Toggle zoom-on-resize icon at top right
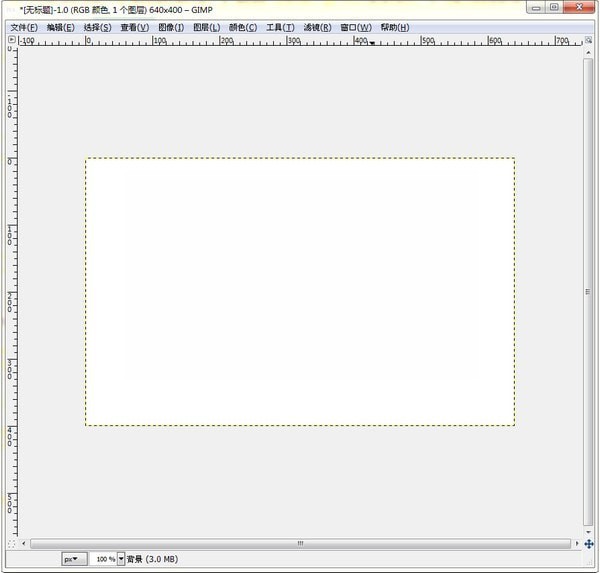The height and width of the screenshot is (573, 600). pos(588,40)
